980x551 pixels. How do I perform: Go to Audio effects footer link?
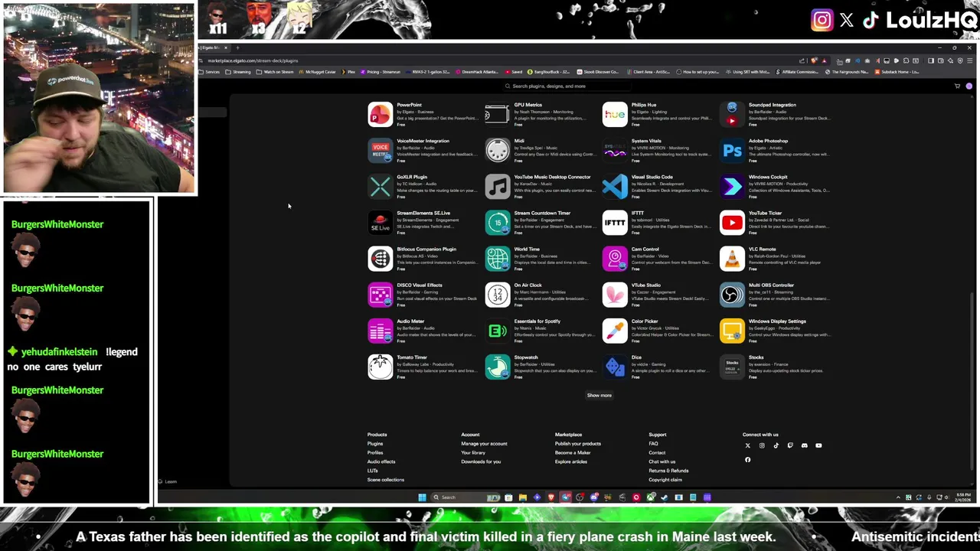381,461
